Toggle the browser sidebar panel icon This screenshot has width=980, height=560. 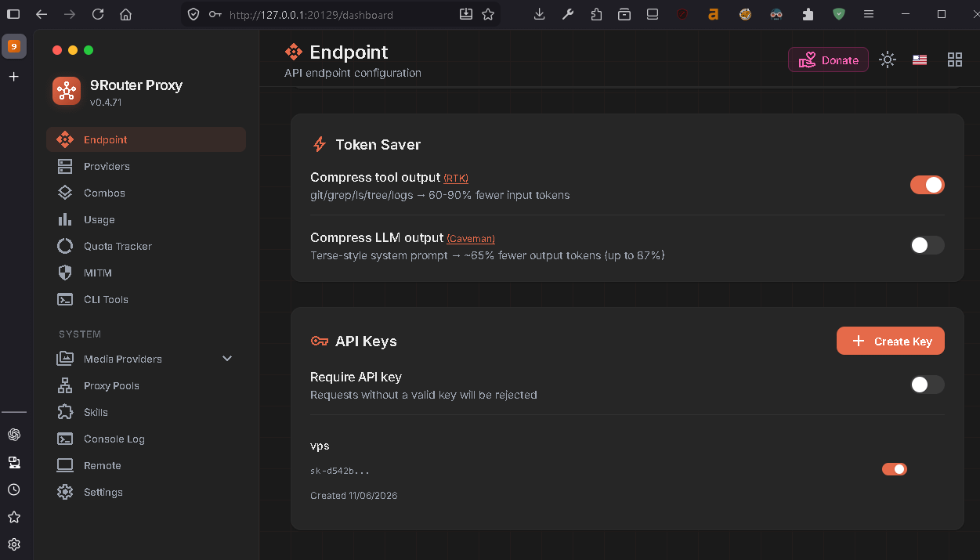13,14
